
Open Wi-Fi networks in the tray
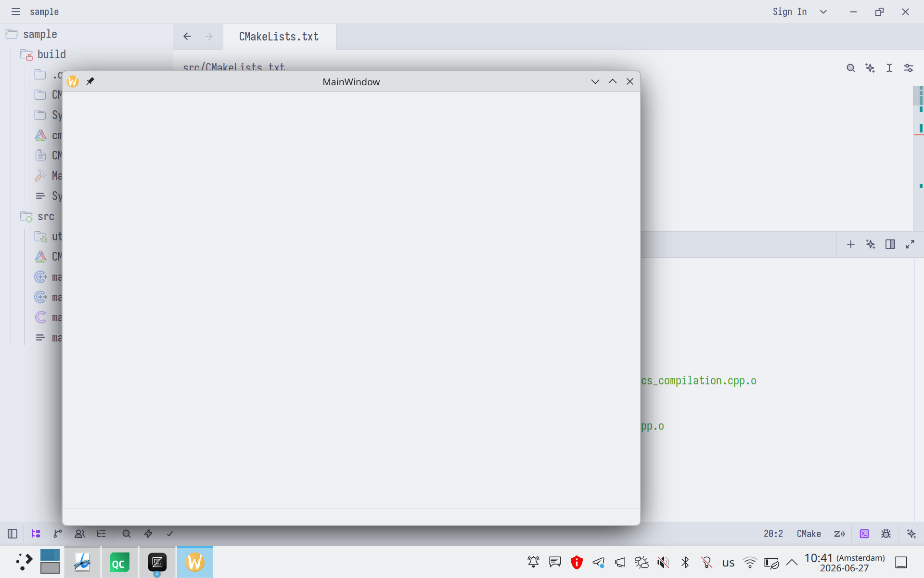750,562
